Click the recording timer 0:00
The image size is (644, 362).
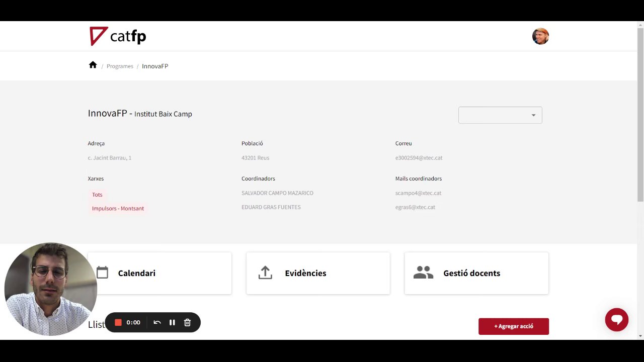tap(133, 322)
